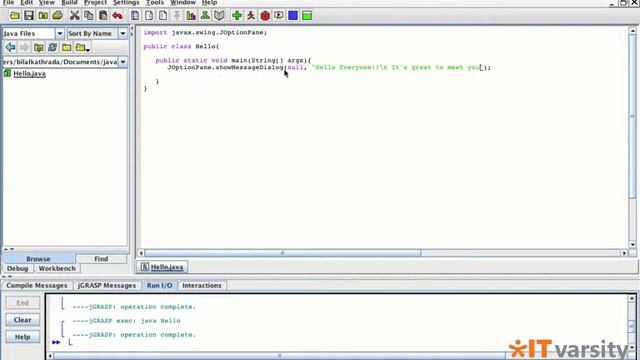
Task: Click the browse-to-file folder icon after Save
Action: click(43, 16)
